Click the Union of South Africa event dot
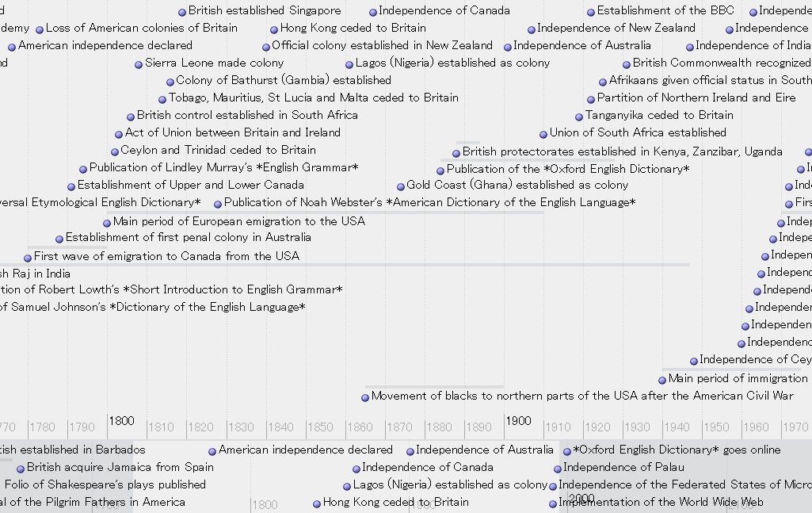The image size is (812, 513). [543, 134]
